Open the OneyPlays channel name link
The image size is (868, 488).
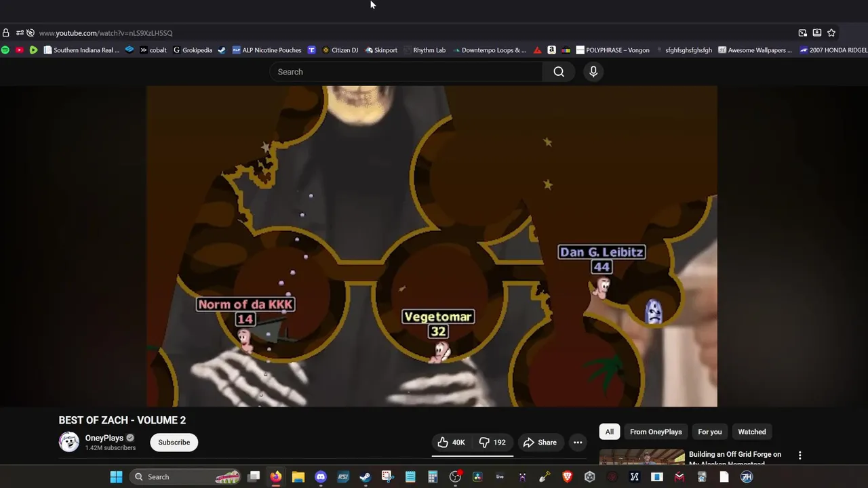104,438
